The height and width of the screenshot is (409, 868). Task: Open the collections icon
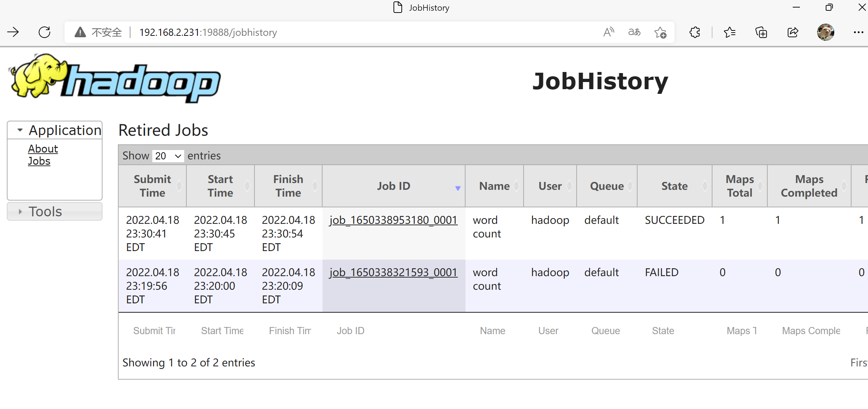pyautogui.click(x=761, y=32)
